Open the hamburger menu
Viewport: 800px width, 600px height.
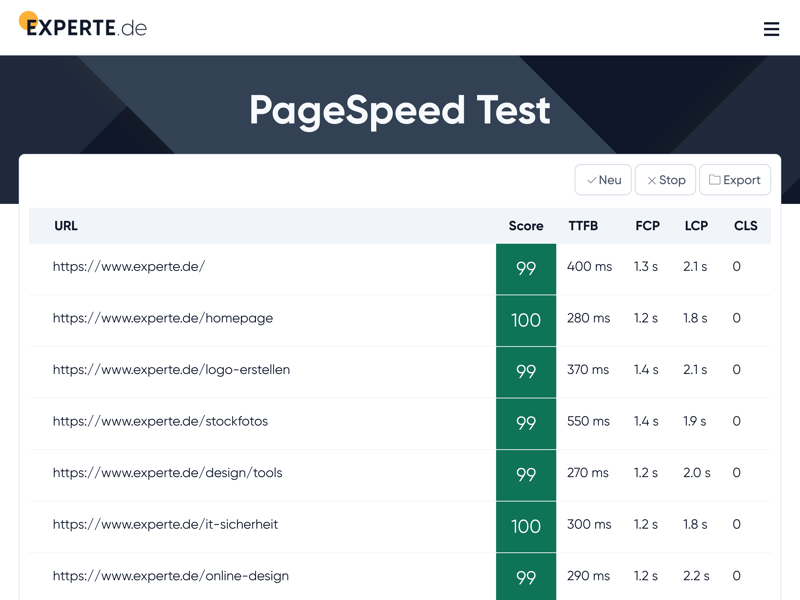[x=771, y=29]
